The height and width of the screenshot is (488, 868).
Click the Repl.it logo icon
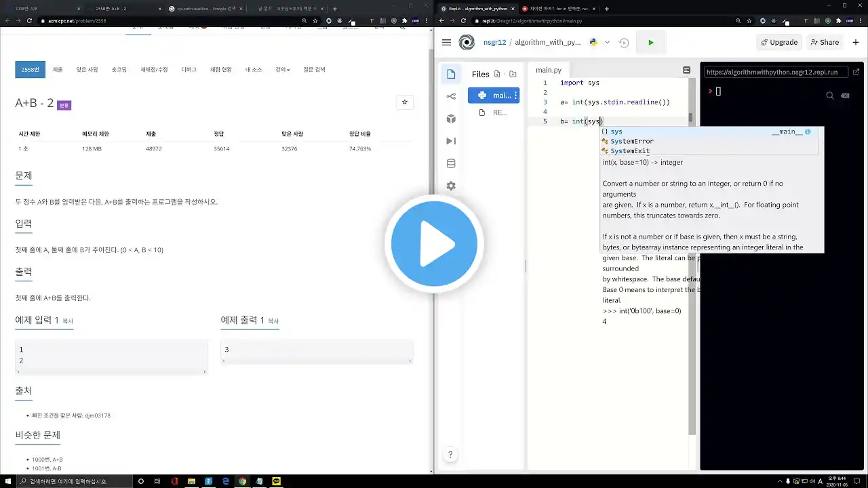(x=467, y=42)
